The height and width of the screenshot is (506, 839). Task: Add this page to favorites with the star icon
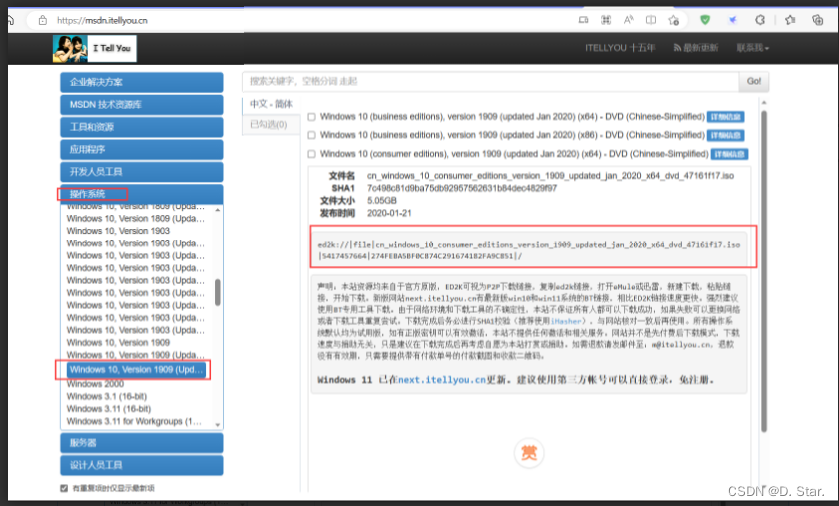pos(673,20)
